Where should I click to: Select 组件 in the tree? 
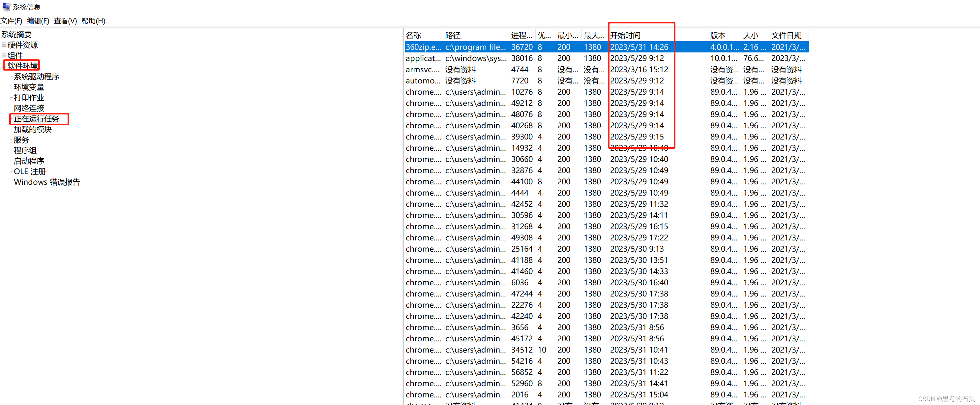pyautogui.click(x=15, y=56)
